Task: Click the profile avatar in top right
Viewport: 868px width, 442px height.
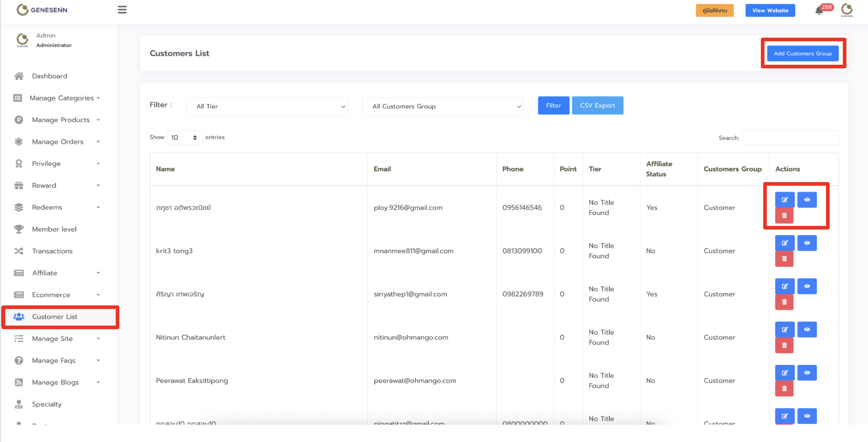Action: point(847,10)
